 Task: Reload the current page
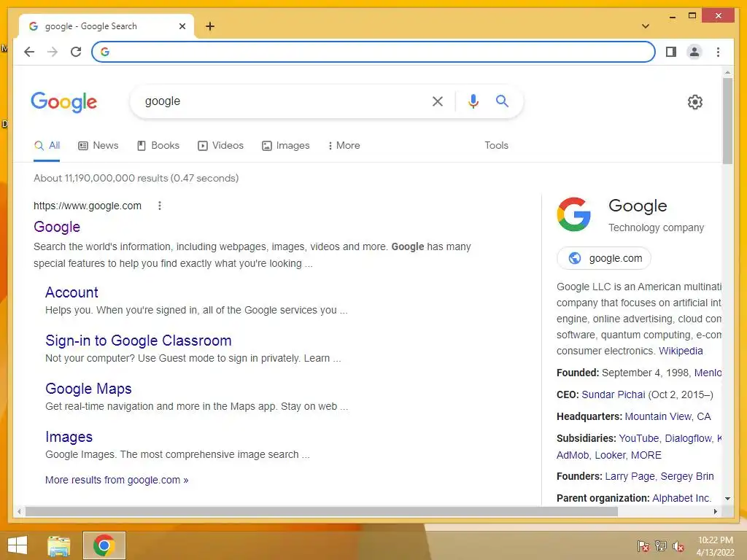76,52
